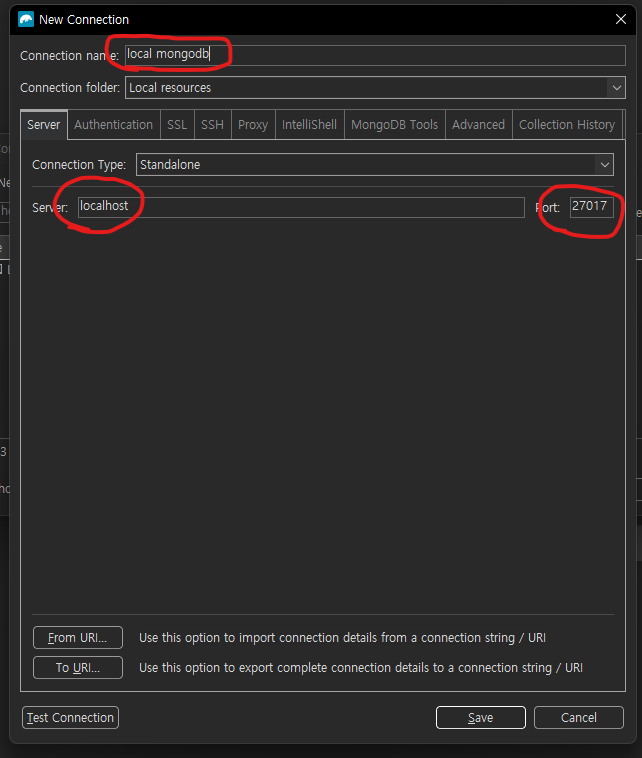Click the Connection Type chevron arrow
642x758 pixels.
point(605,164)
